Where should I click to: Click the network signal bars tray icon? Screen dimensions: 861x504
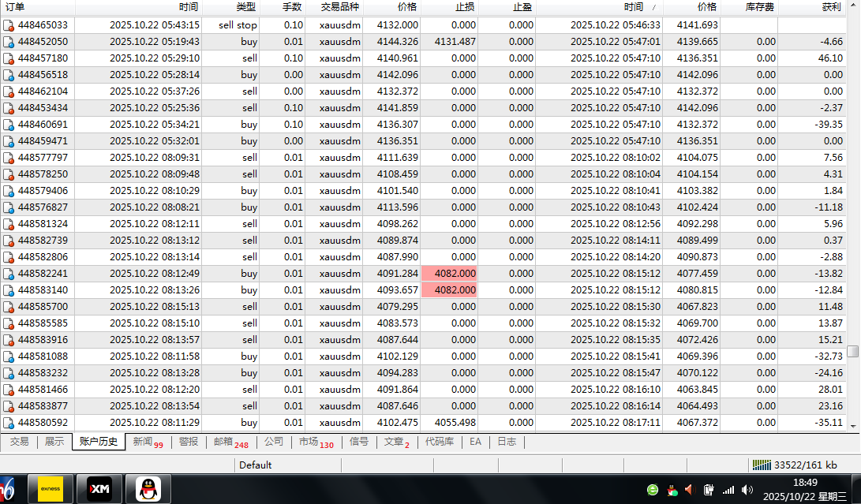[728, 490]
